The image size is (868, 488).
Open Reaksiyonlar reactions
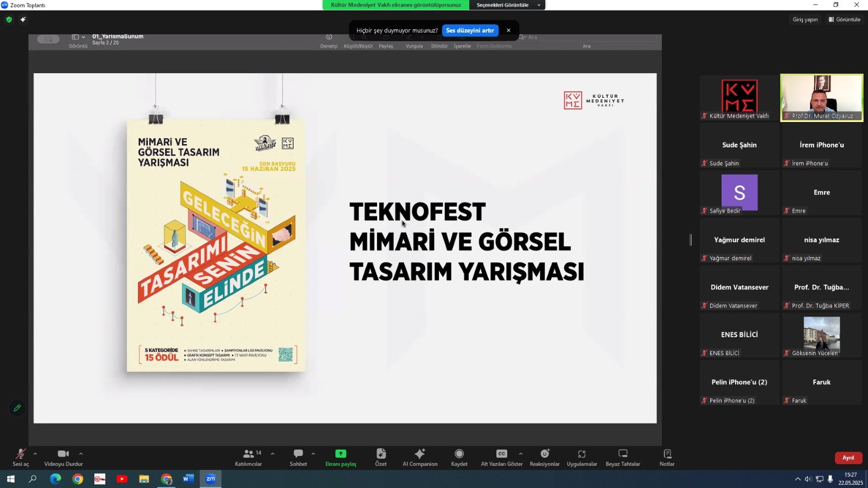(545, 457)
